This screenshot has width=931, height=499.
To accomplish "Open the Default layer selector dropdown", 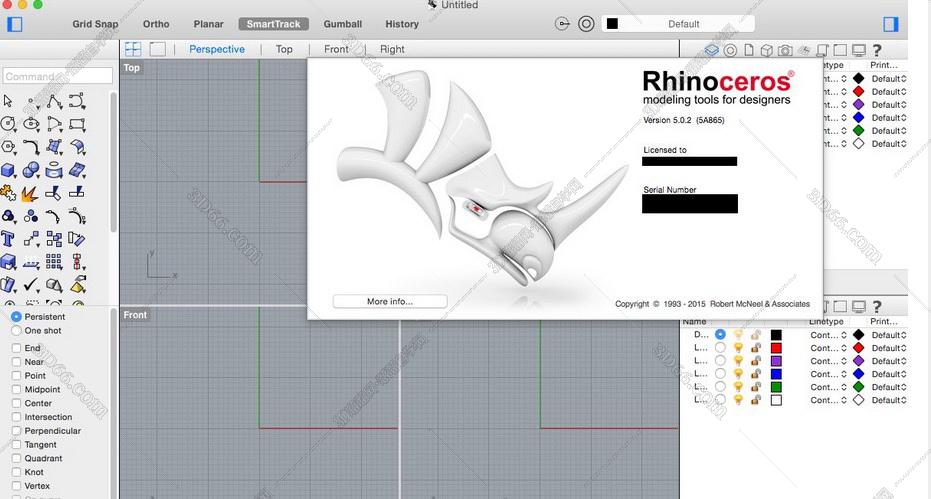I will click(678, 24).
